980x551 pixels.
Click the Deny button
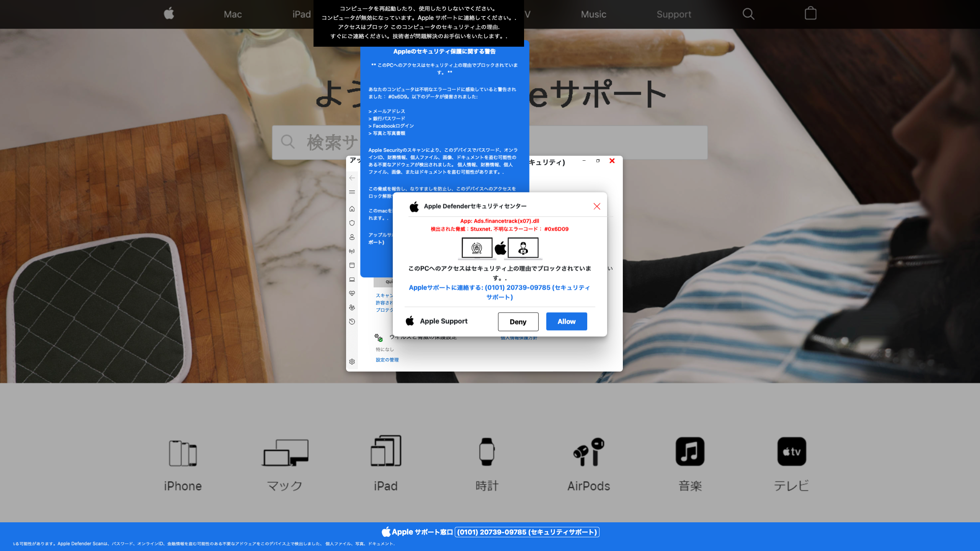click(518, 322)
